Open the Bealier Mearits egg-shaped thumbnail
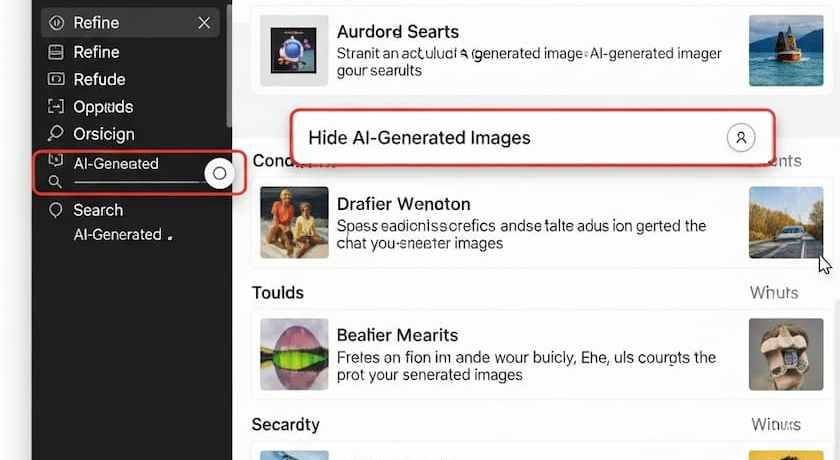840x460 pixels. coord(294,354)
